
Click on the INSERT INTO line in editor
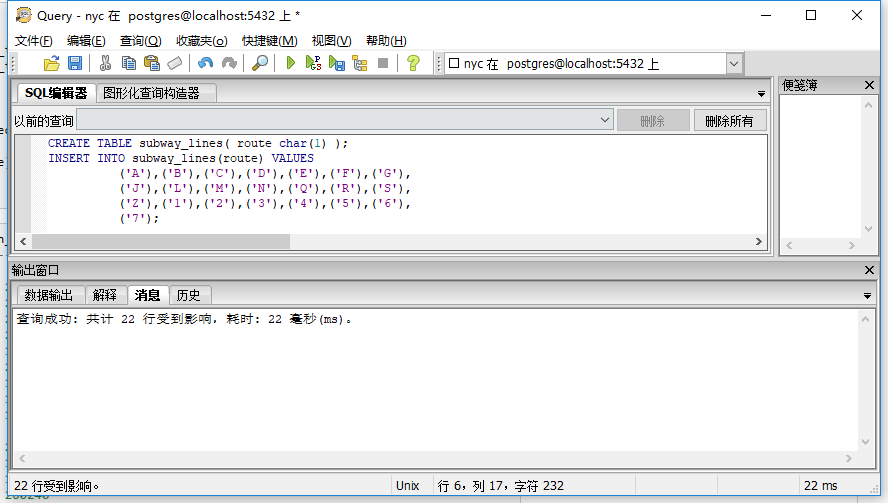pyautogui.click(x=181, y=158)
